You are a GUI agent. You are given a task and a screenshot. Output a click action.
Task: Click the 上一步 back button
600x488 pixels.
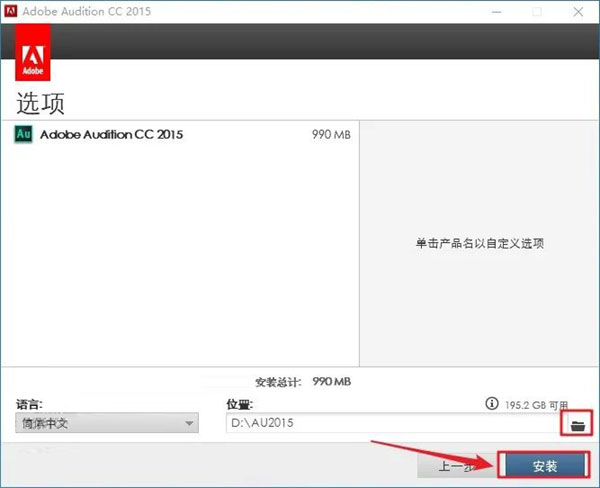tap(457, 466)
